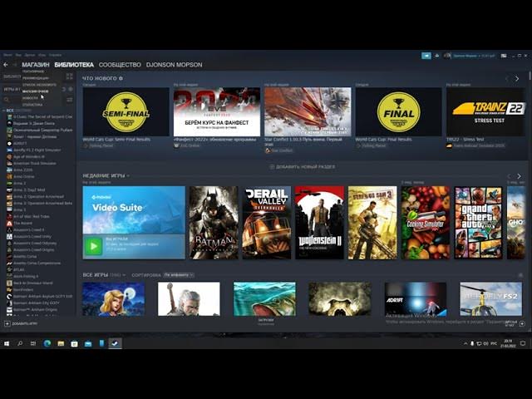Choose МАГАЗИН ОЧКОВ in store submenu
Image resolution: width=532 pixels, height=399 pixels.
pyautogui.click(x=35, y=91)
